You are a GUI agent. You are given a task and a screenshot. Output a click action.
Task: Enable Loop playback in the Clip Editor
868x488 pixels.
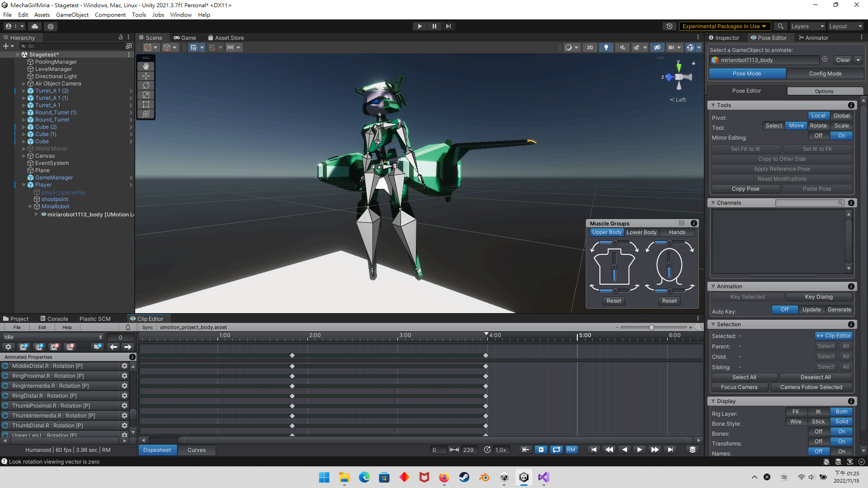557,450
